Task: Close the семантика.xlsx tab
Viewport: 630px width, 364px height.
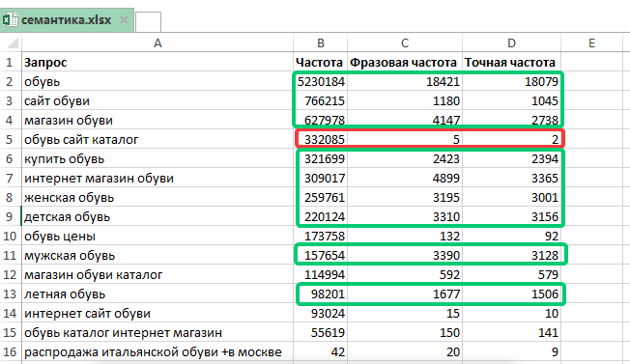Action: [124, 19]
